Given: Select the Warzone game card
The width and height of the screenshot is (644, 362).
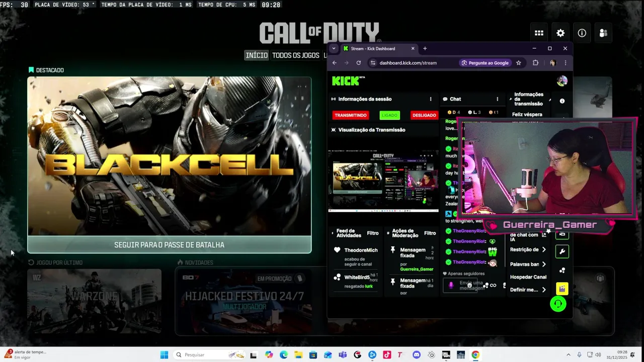Looking at the screenshot, I should pyautogui.click(x=95, y=301).
